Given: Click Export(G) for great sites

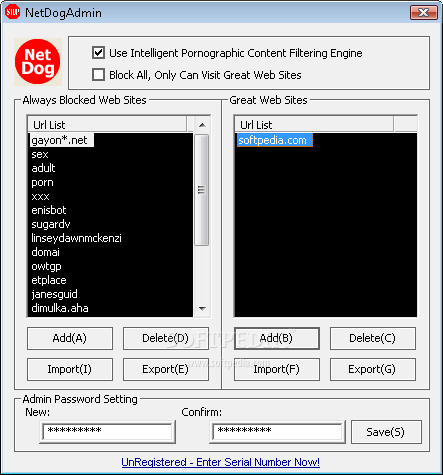Looking at the screenshot, I should click(x=373, y=369).
